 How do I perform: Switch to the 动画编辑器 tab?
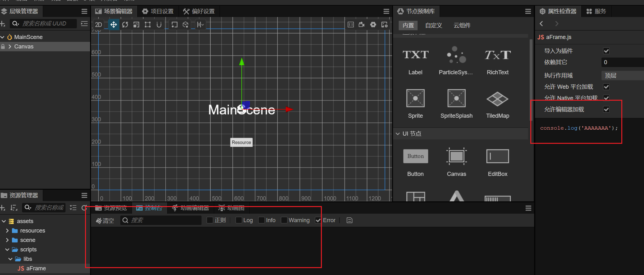tap(191, 208)
